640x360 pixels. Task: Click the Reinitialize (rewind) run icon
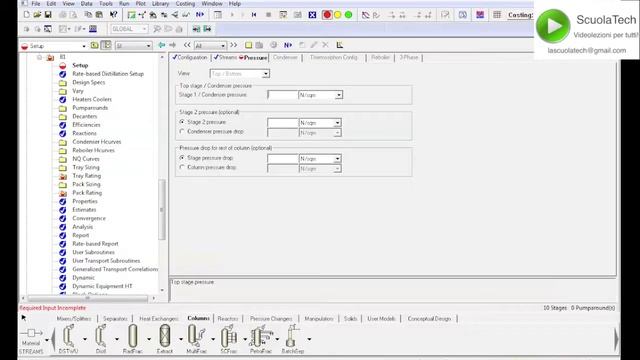pyautogui.click(x=254, y=15)
